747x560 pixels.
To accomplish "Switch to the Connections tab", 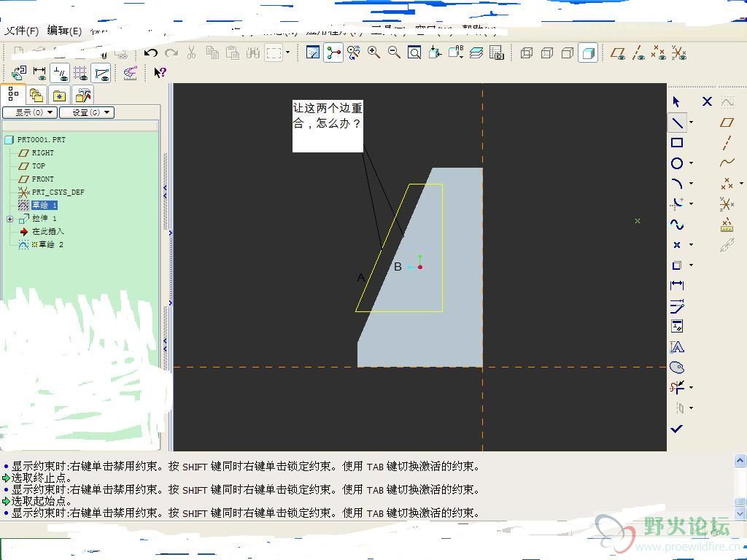I will point(83,96).
